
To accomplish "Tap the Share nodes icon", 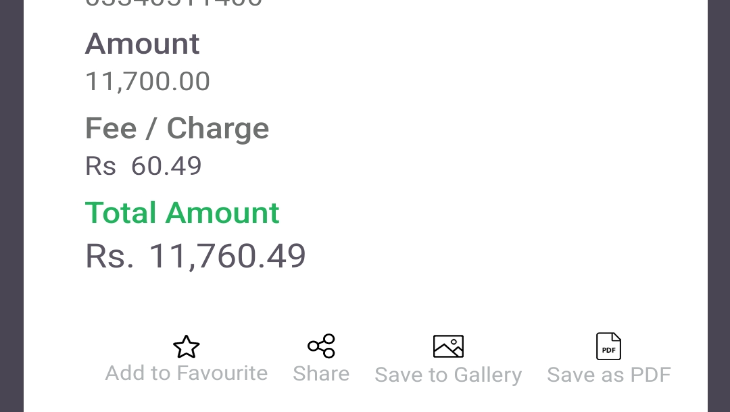I will click(321, 346).
